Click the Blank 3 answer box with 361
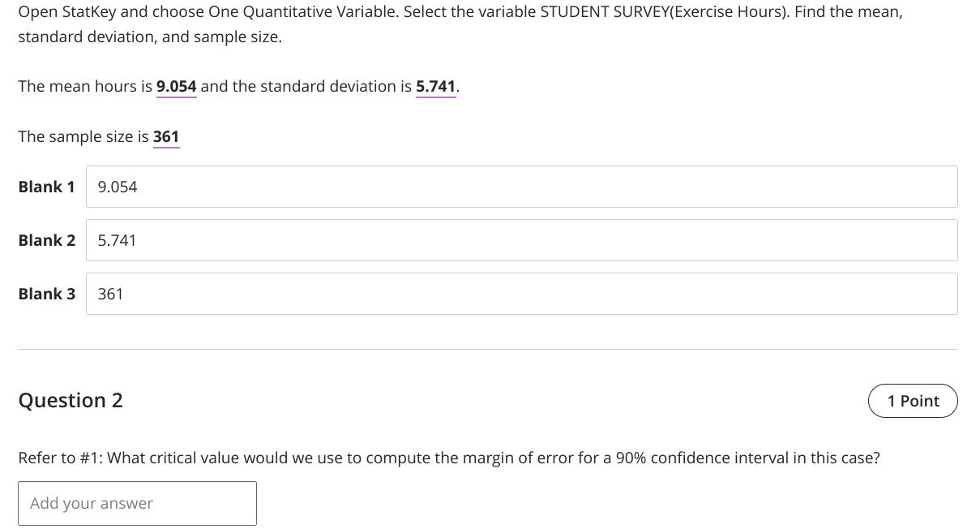Image resolution: width=980 pixels, height=529 pixels. point(521,294)
